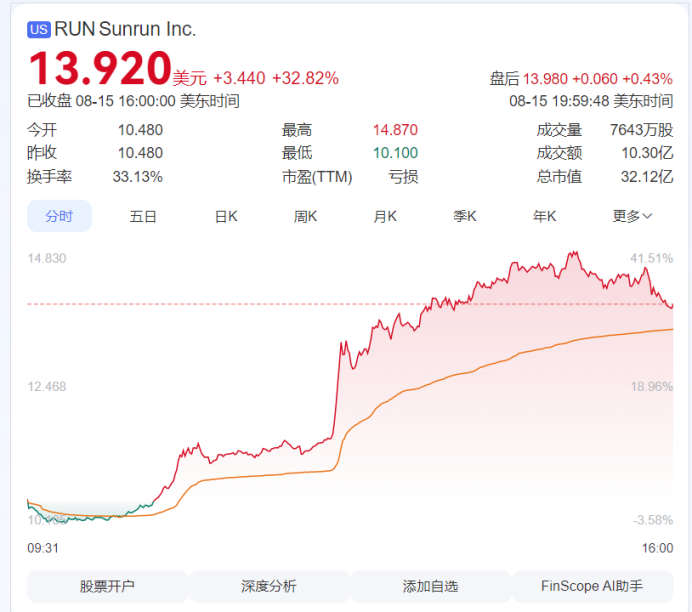Click the 昨收 label

(42, 153)
